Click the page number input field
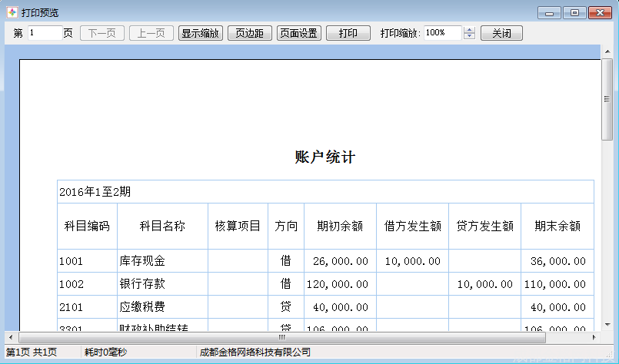Image resolution: width=619 pixels, height=364 pixels. [x=45, y=33]
